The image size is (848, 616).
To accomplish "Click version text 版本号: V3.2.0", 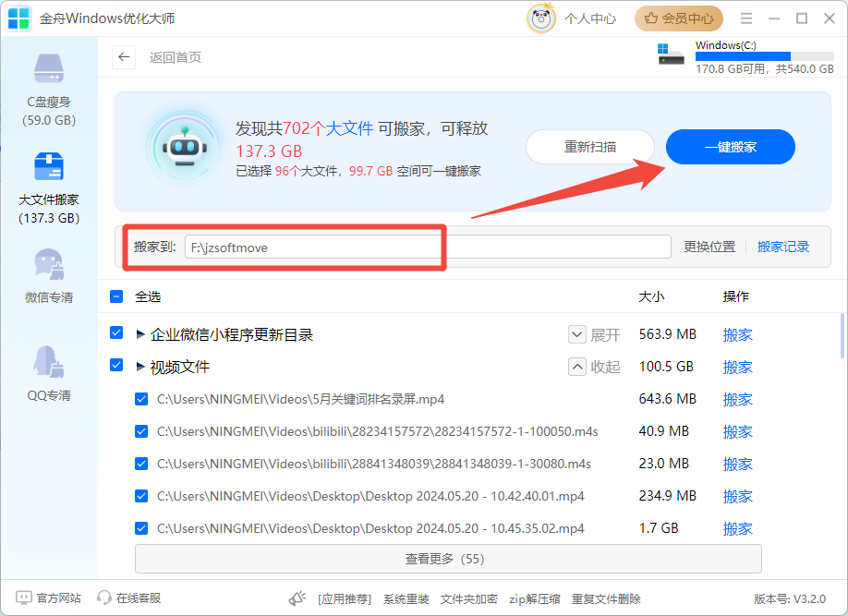I will coord(790,598).
